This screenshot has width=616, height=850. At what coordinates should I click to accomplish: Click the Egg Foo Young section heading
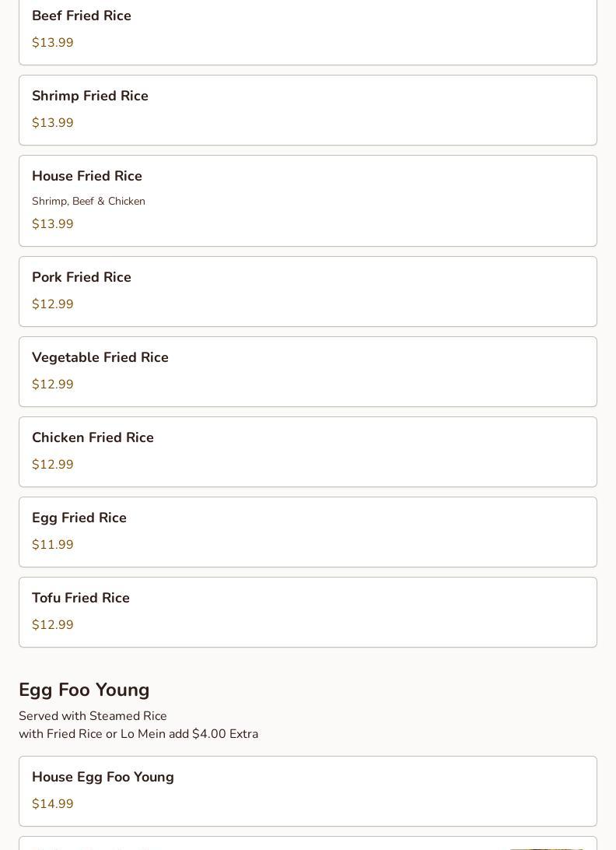coord(84,690)
